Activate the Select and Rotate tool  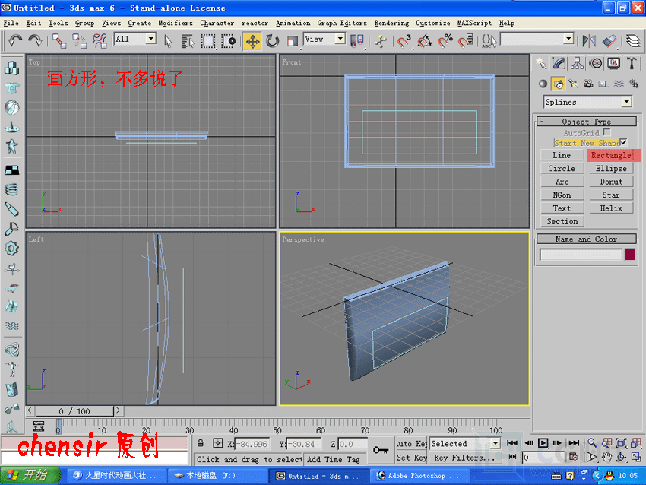(272, 41)
